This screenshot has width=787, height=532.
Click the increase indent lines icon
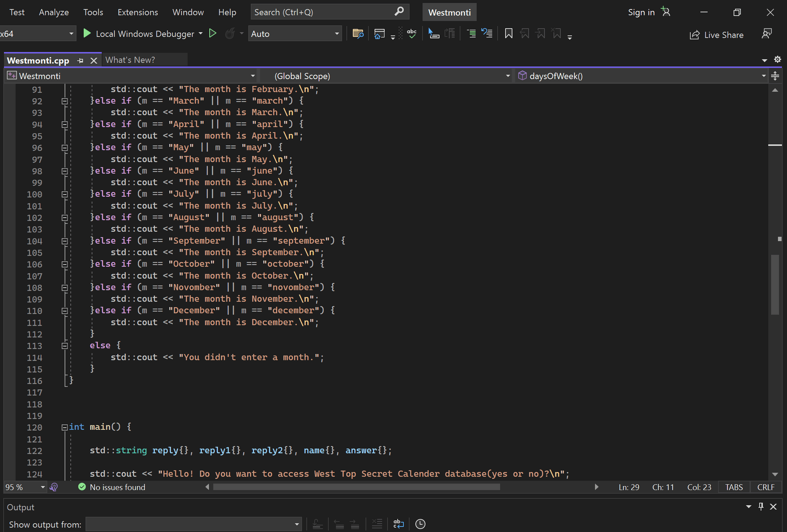(x=471, y=34)
